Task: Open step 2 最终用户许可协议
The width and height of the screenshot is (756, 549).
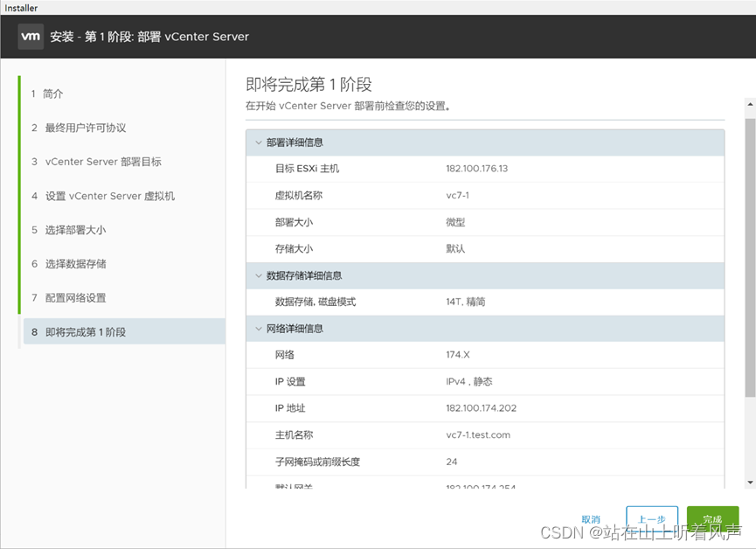Action: [79, 128]
